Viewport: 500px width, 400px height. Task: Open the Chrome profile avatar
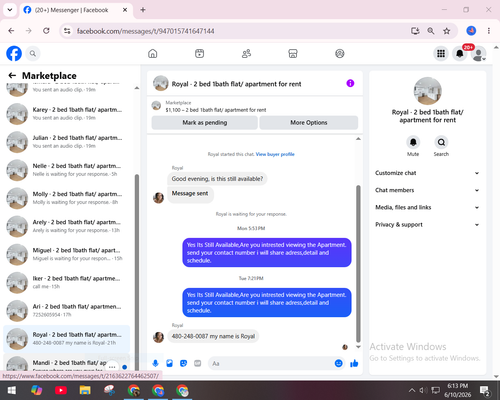471,31
